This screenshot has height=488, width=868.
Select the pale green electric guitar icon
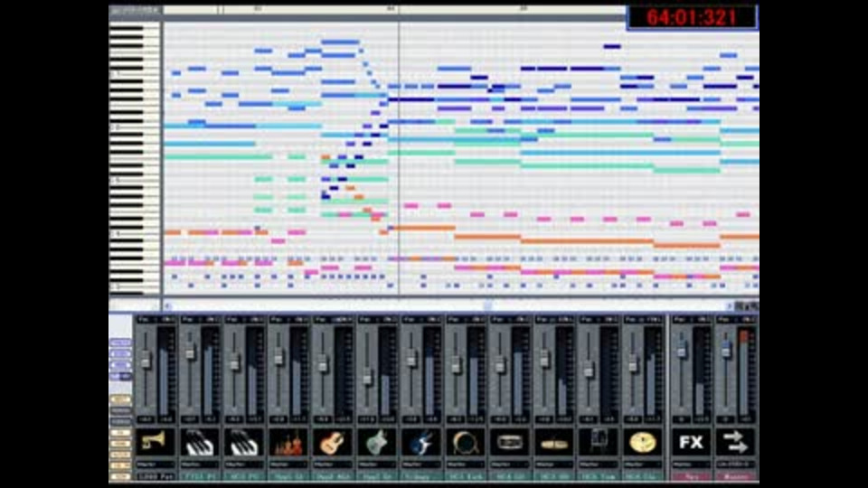coord(377,443)
